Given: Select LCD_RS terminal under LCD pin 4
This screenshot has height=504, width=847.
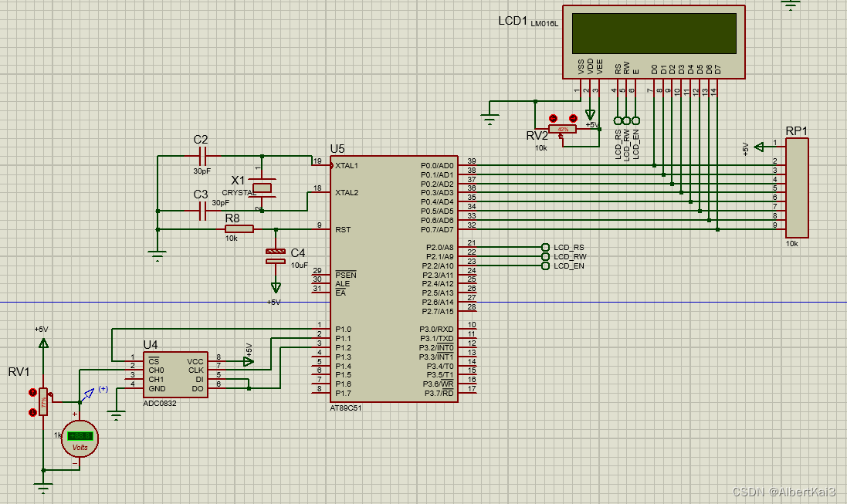Looking at the screenshot, I should coord(618,120).
